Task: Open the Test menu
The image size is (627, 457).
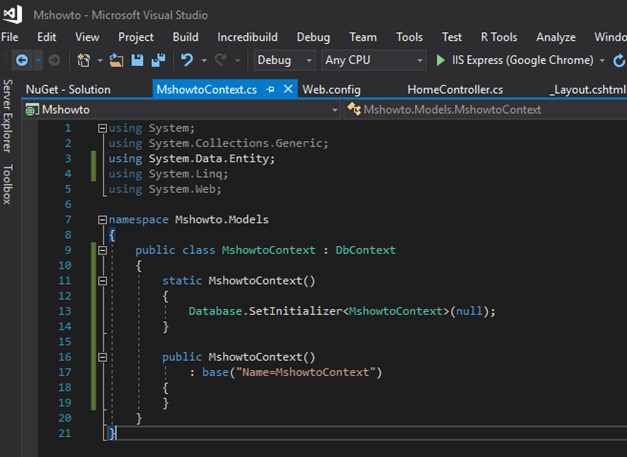Action: click(x=452, y=37)
